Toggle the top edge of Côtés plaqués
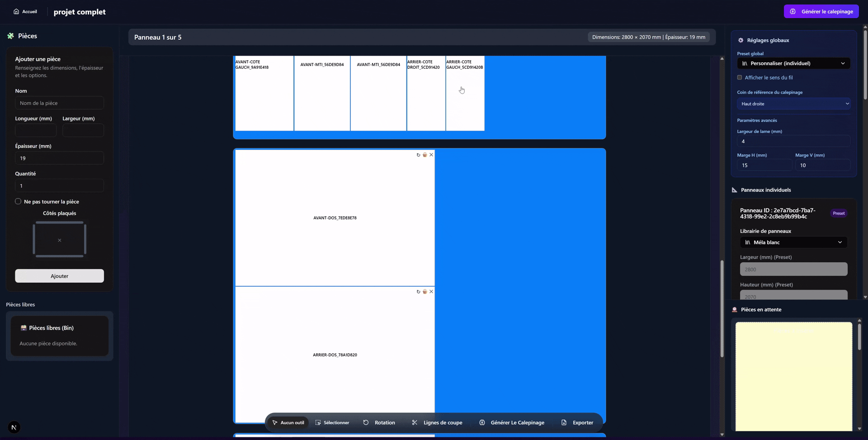Image resolution: width=868 pixels, height=440 pixels. tap(60, 222)
